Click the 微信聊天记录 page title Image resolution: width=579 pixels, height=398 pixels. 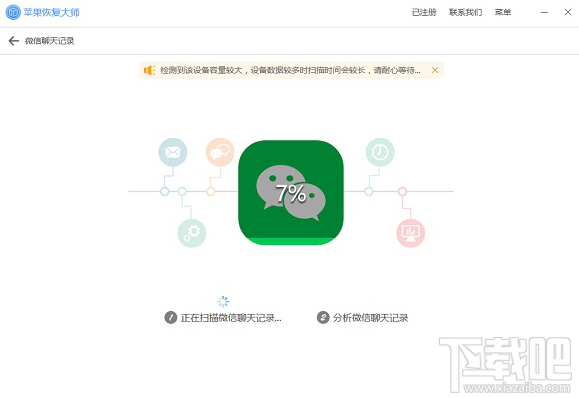49,41
